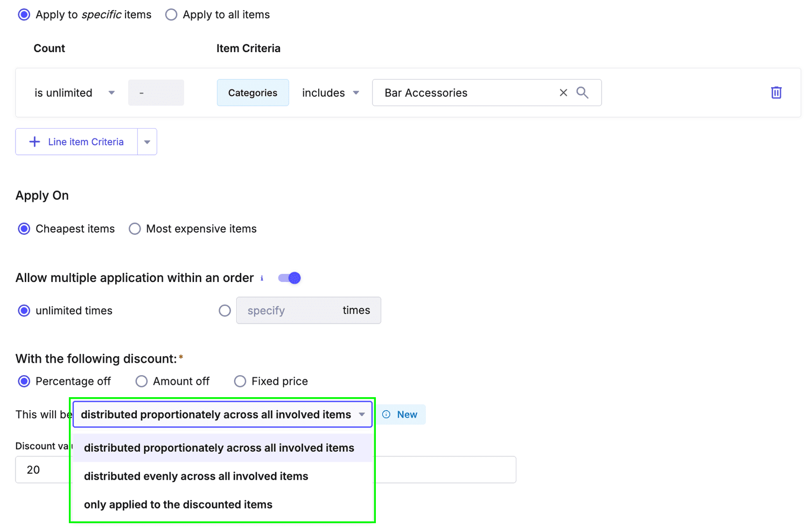Select distributed evenly across all involved items
The width and height of the screenshot is (812, 528).
point(195,476)
